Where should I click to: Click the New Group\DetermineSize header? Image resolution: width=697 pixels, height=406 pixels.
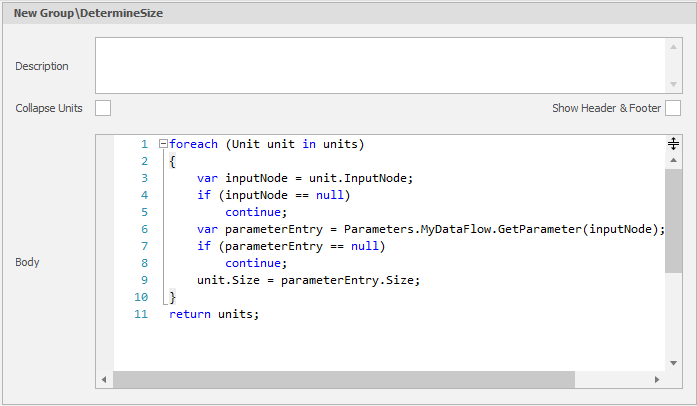coord(89,13)
